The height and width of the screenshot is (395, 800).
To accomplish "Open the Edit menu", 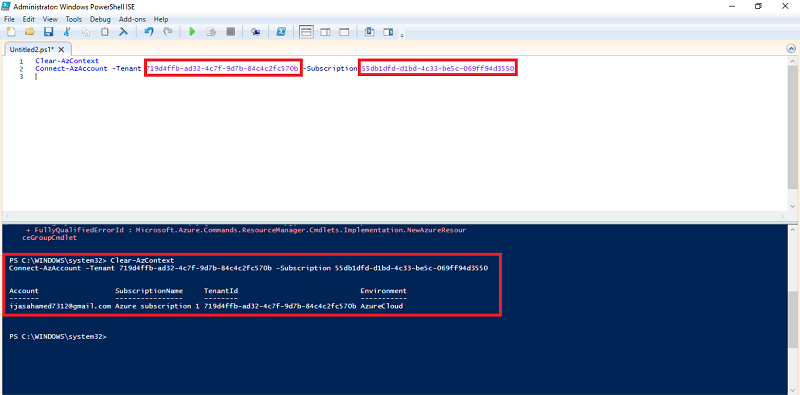I will coord(29,19).
